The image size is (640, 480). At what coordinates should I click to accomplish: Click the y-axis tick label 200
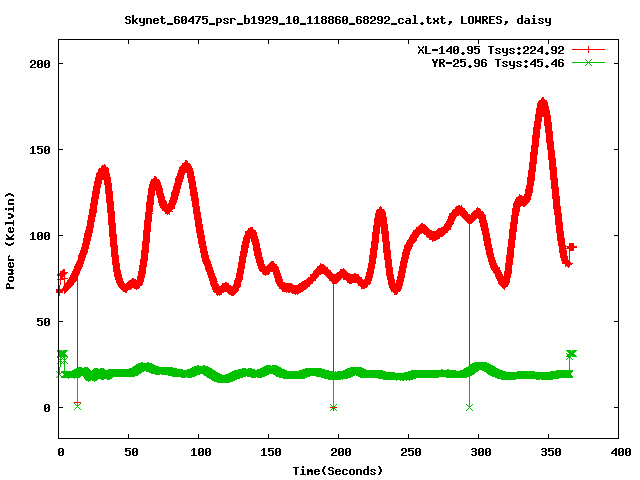click(x=40, y=64)
